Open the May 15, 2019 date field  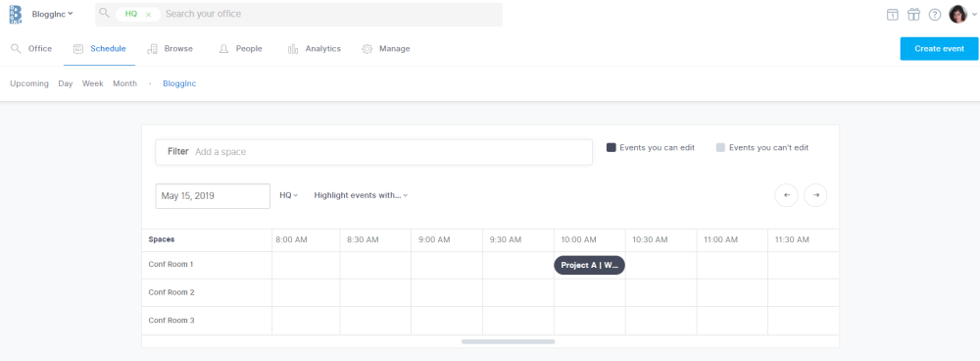[x=213, y=196]
